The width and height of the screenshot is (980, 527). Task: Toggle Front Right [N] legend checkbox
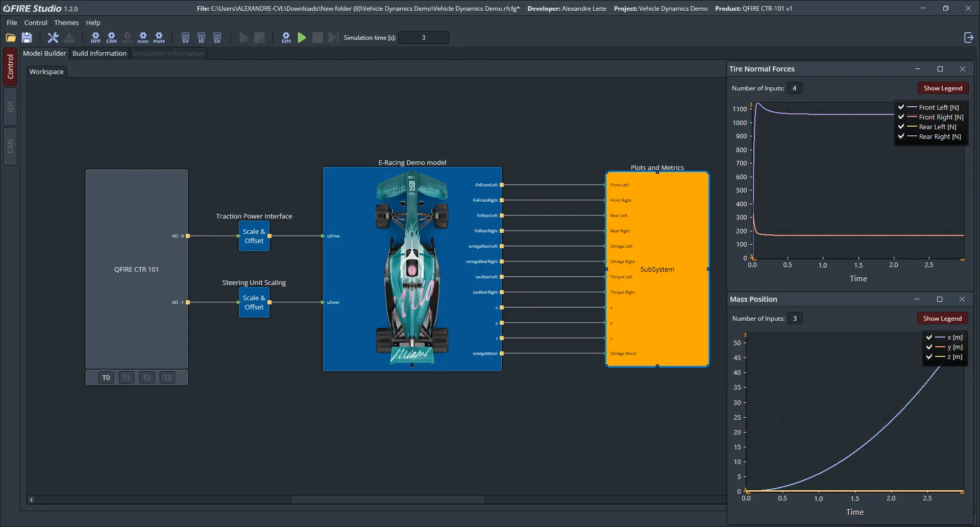(x=901, y=117)
